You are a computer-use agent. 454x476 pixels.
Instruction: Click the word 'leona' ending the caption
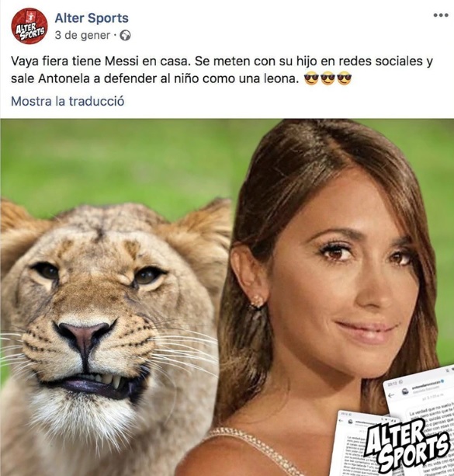tap(281, 79)
